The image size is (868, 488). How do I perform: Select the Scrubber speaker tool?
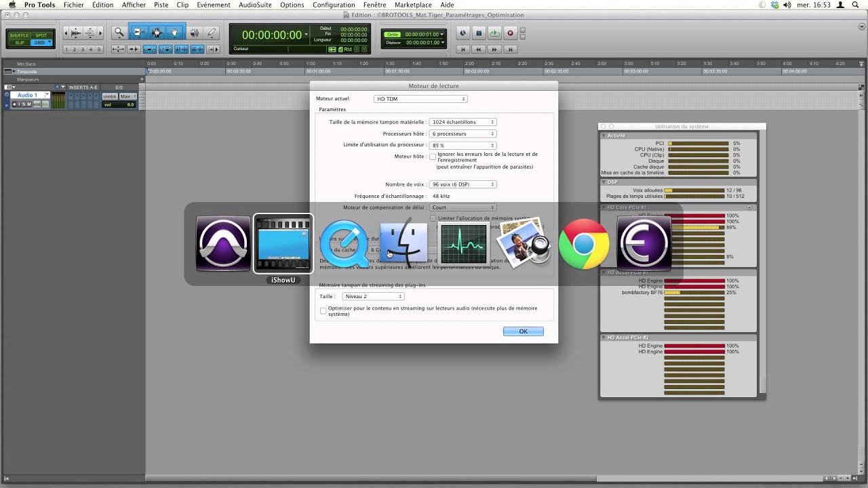[195, 33]
